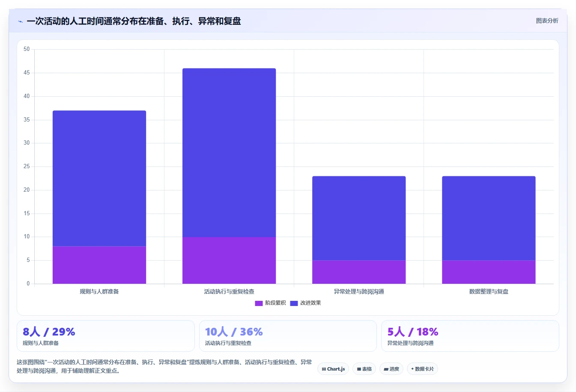Select the 进度 tag chip
The height and width of the screenshot is (392, 576).
pyautogui.click(x=391, y=369)
